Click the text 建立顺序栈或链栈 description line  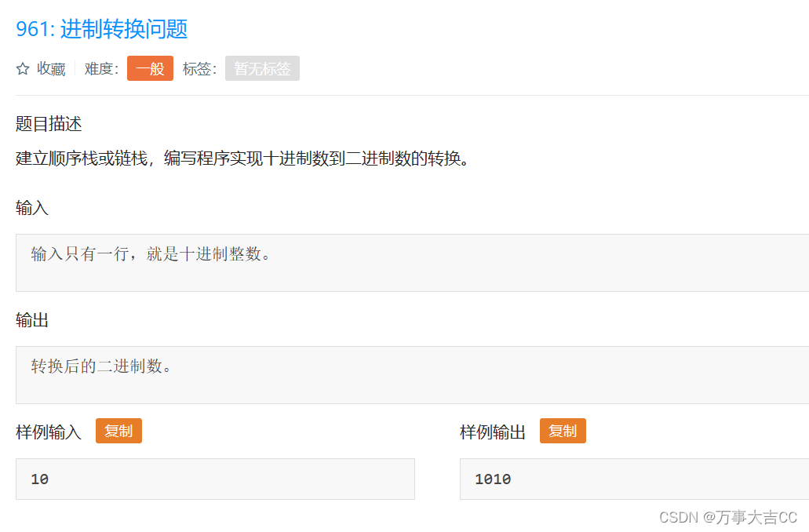242,159
